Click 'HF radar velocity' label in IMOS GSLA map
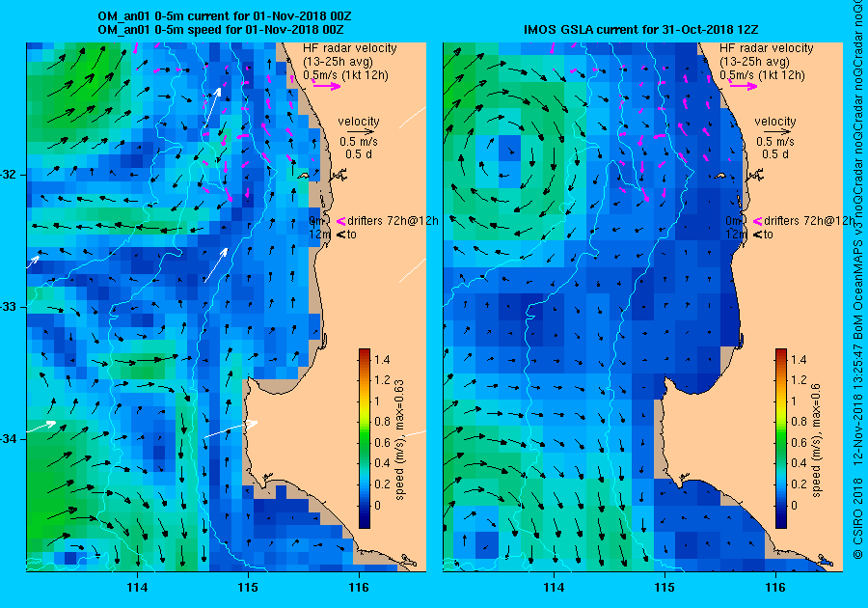Screen dimensions: 868x608 click(x=767, y=48)
